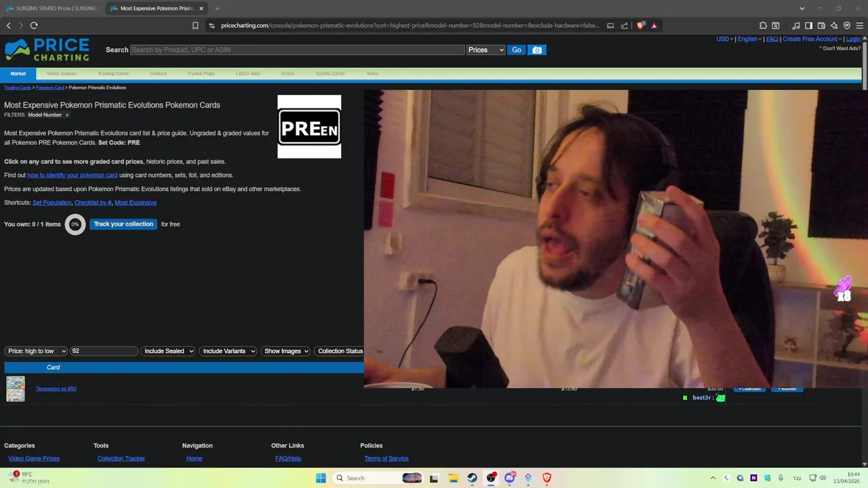Bookmark this page via the bookmark icon
The width and height of the screenshot is (868, 488).
tap(195, 26)
